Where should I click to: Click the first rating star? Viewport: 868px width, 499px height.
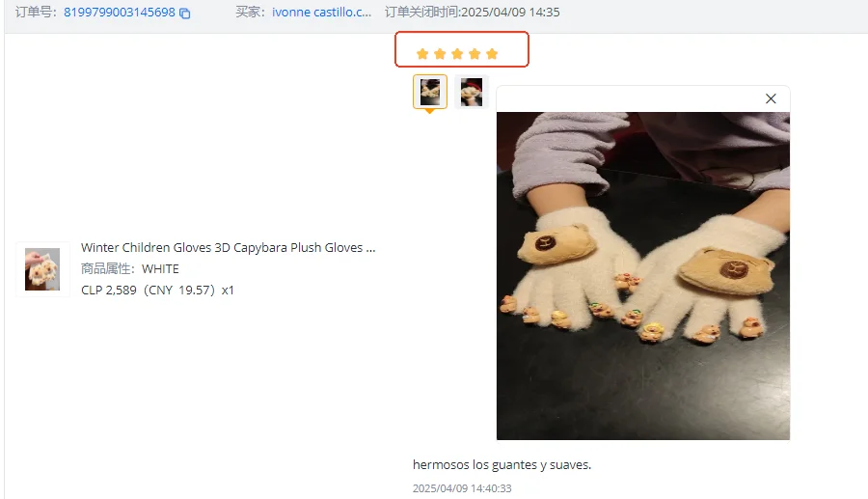[x=422, y=54]
